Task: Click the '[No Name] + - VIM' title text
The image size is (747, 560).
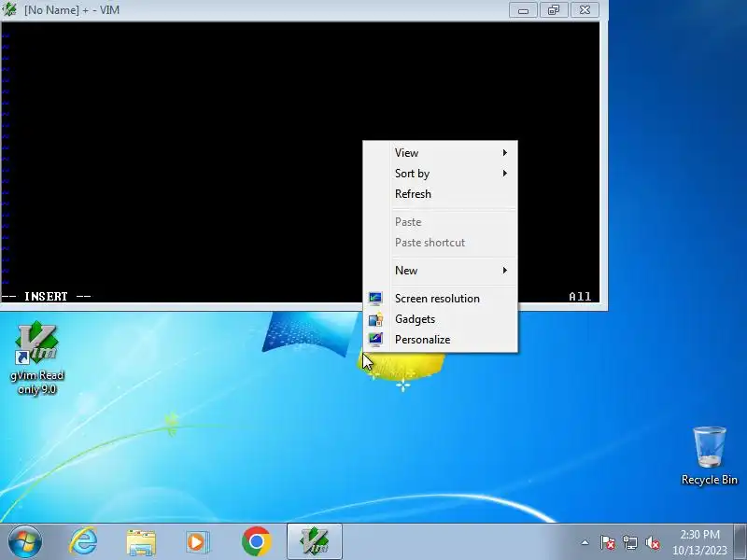Action: point(72,9)
